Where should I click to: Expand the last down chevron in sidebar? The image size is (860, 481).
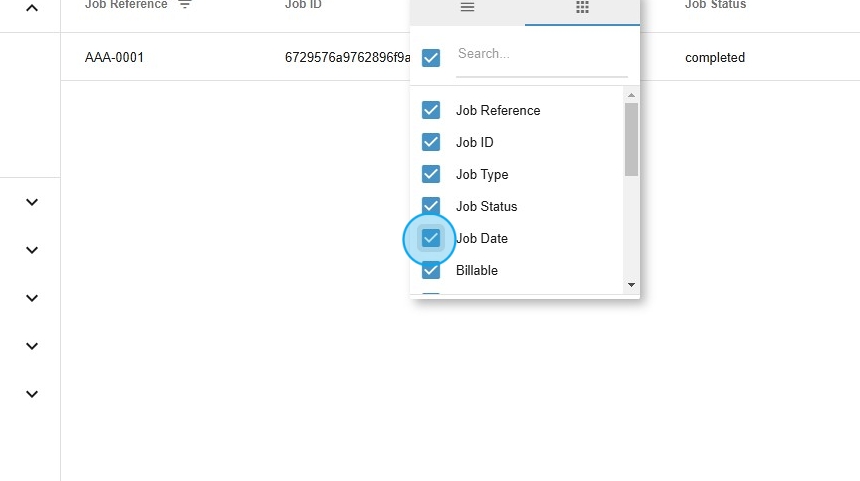(32, 394)
